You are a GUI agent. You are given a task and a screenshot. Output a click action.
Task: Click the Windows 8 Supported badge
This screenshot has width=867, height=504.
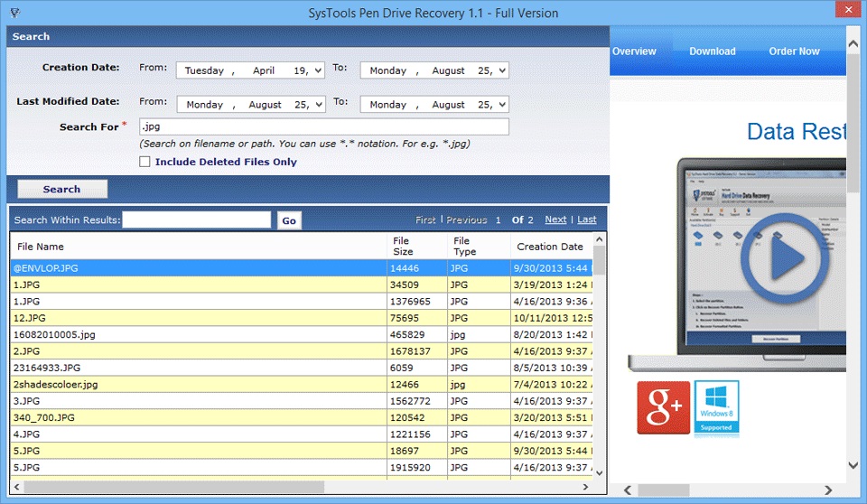(x=716, y=407)
